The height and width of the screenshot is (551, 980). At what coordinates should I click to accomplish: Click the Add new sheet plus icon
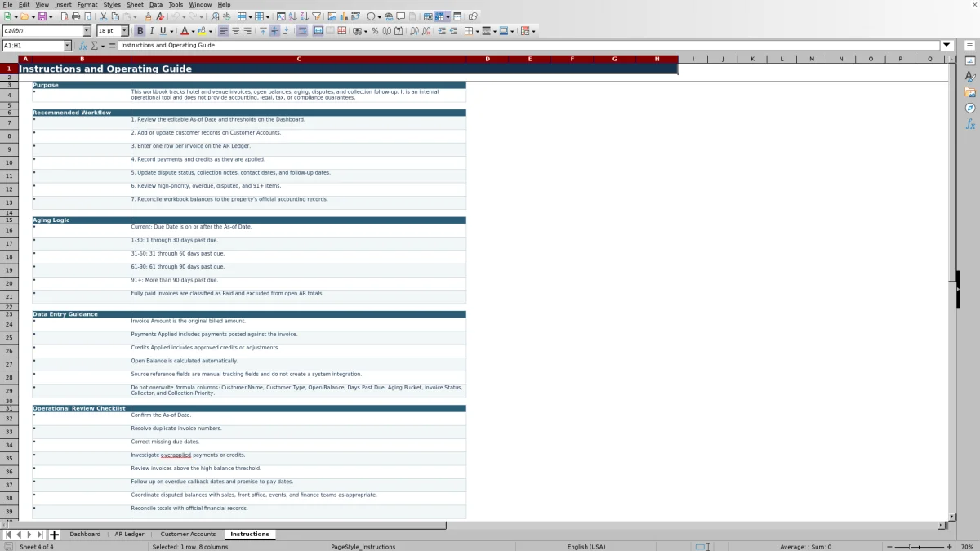(x=55, y=535)
